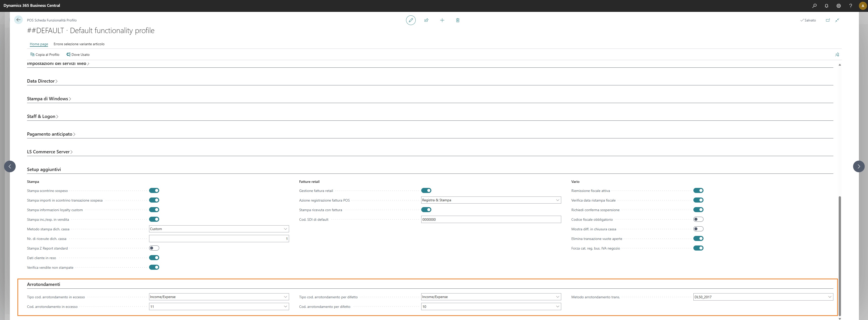This screenshot has width=868, height=320.
Task: Switch to Errore selezione variante articolo tab
Action: pos(79,44)
